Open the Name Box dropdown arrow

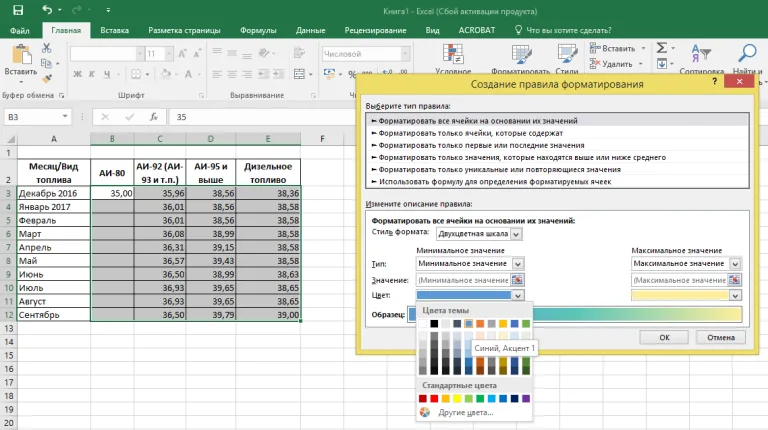[x=65, y=117]
